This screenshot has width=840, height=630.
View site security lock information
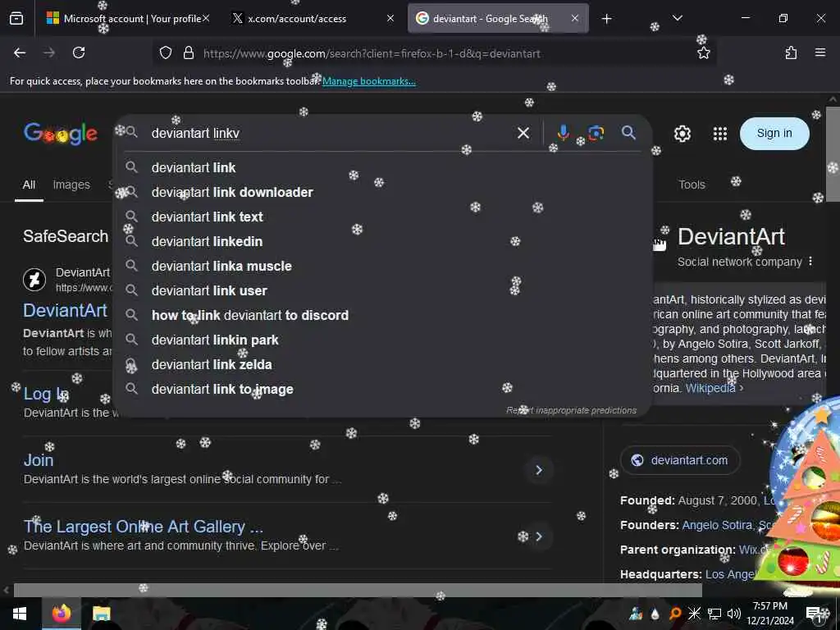(189, 52)
